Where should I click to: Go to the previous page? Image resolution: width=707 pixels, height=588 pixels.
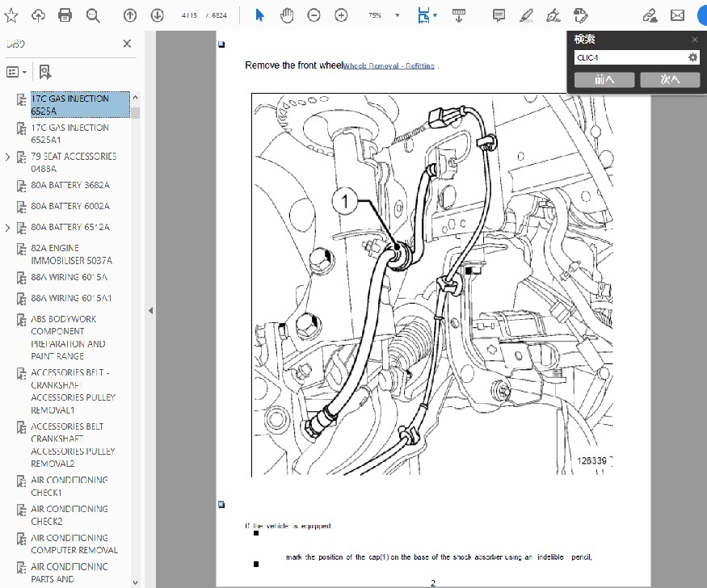pyautogui.click(x=130, y=16)
